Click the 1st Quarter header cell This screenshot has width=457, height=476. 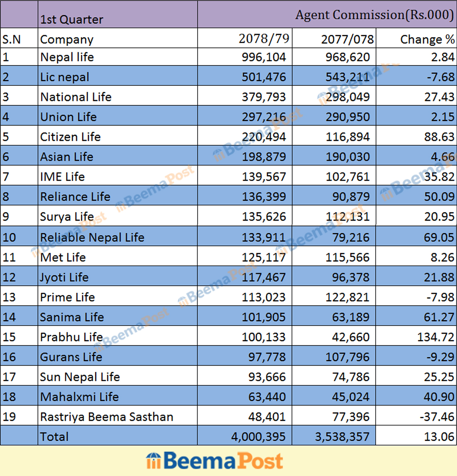tap(72, 20)
